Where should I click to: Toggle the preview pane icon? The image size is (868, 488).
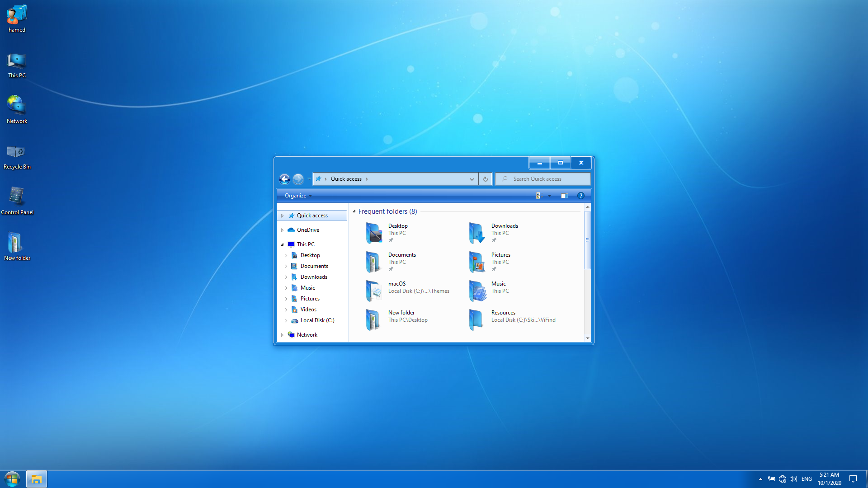(x=564, y=196)
